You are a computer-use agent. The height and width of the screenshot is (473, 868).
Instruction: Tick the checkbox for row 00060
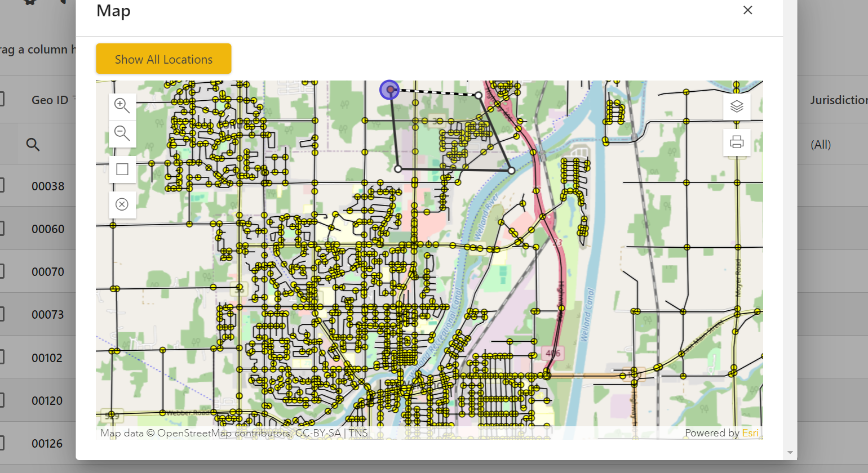(x=2, y=228)
